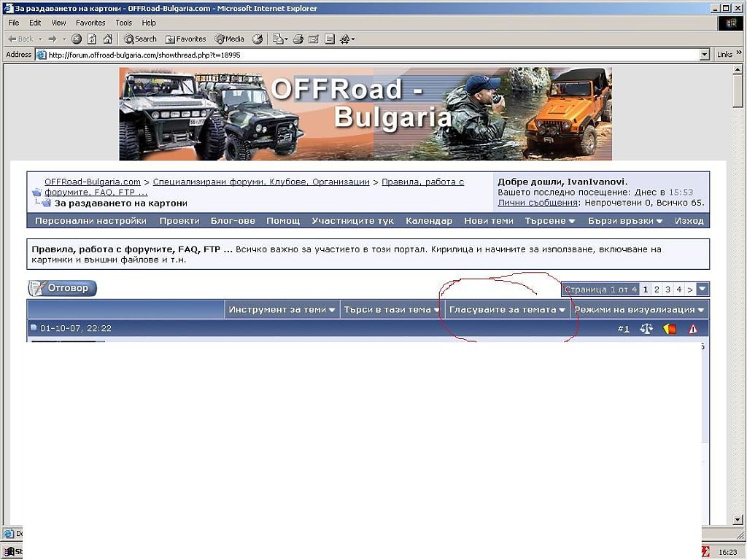Image resolution: width=747 pixels, height=560 pixels.
Task: Open Персонални настройки nav item
Action: (x=90, y=221)
